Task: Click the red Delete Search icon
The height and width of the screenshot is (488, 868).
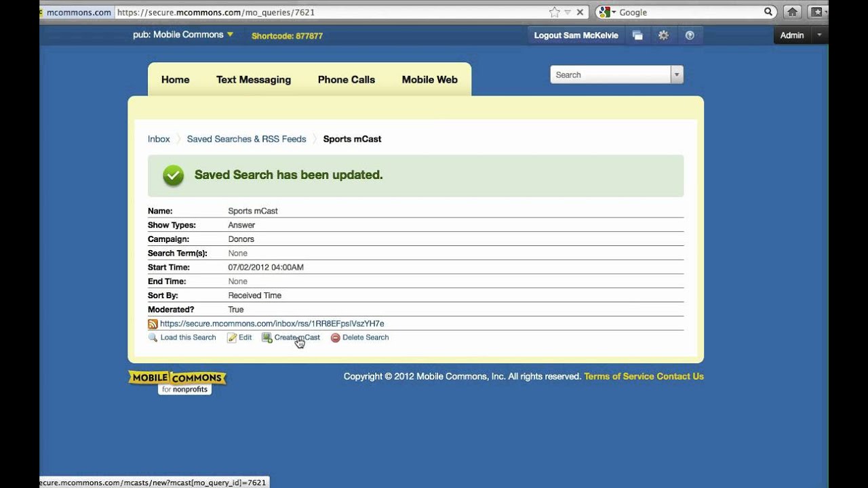Action: (x=335, y=338)
